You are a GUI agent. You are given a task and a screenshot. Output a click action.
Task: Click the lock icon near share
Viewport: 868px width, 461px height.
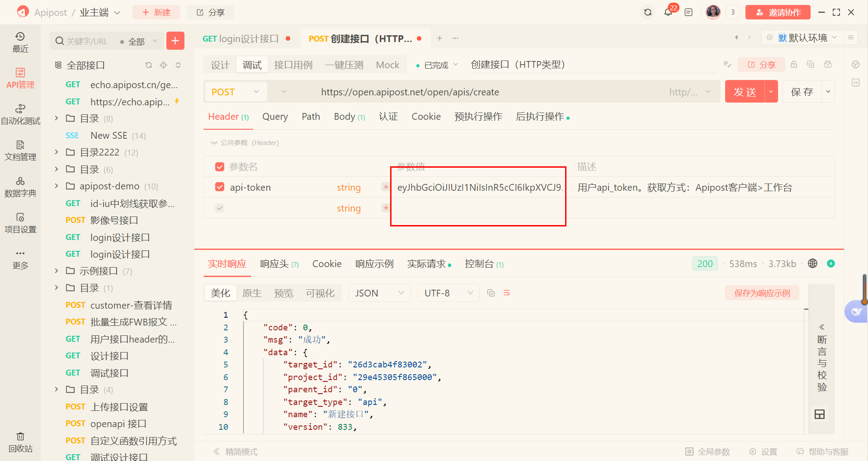(x=794, y=65)
